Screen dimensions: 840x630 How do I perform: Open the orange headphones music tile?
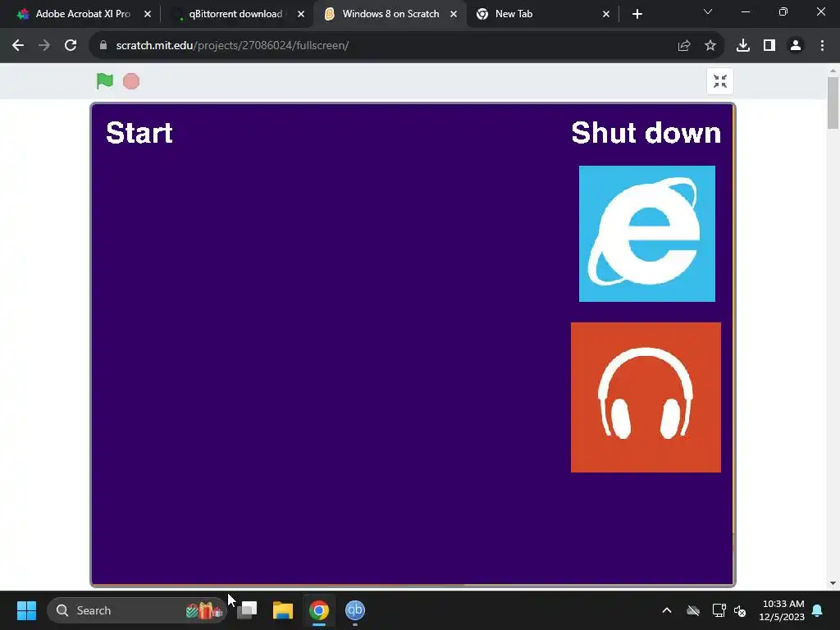click(646, 397)
